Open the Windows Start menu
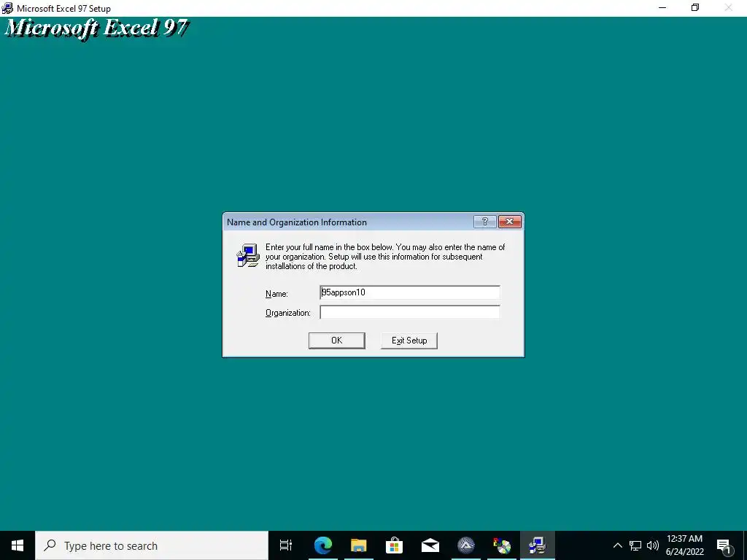Viewport: 747px width, 560px height. [x=18, y=545]
